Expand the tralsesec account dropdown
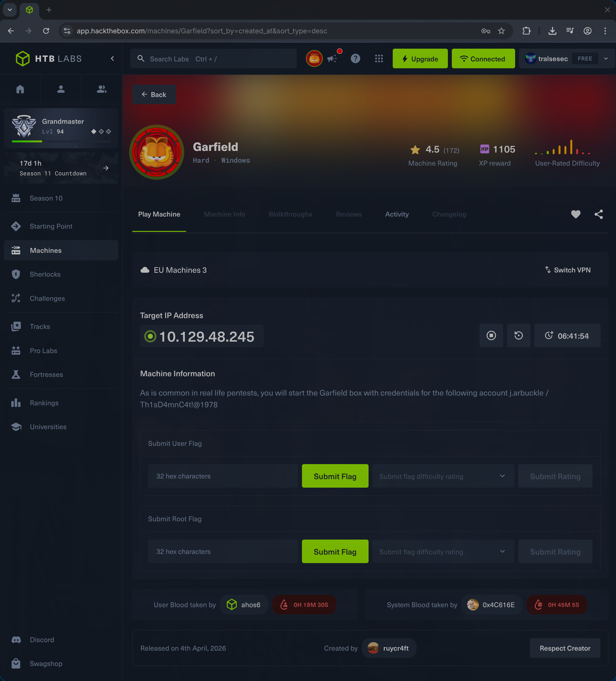 (606, 59)
